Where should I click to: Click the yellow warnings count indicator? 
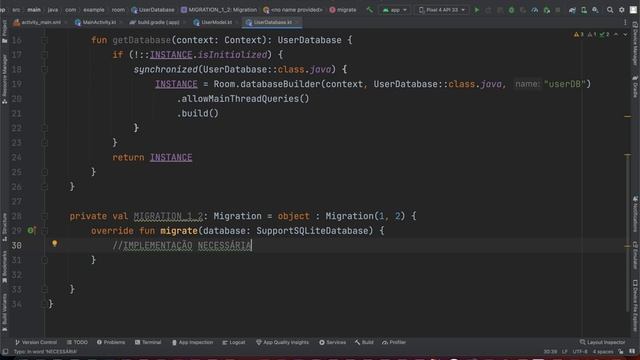coord(578,35)
